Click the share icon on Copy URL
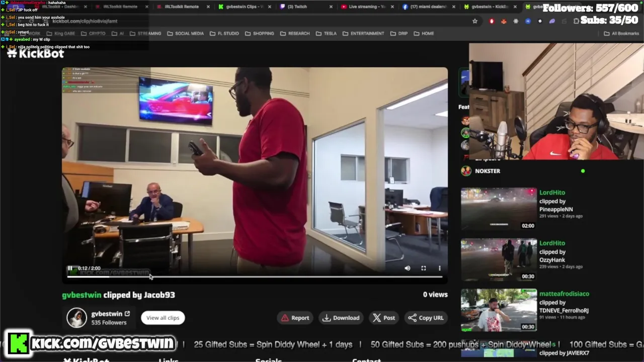This screenshot has height=362, width=644. point(413,318)
